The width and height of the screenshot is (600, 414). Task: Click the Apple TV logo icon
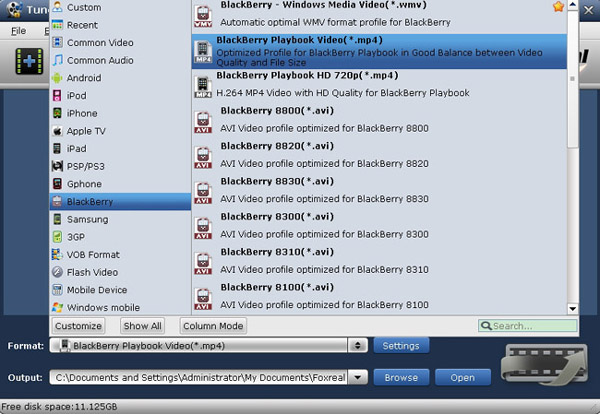pos(57,131)
